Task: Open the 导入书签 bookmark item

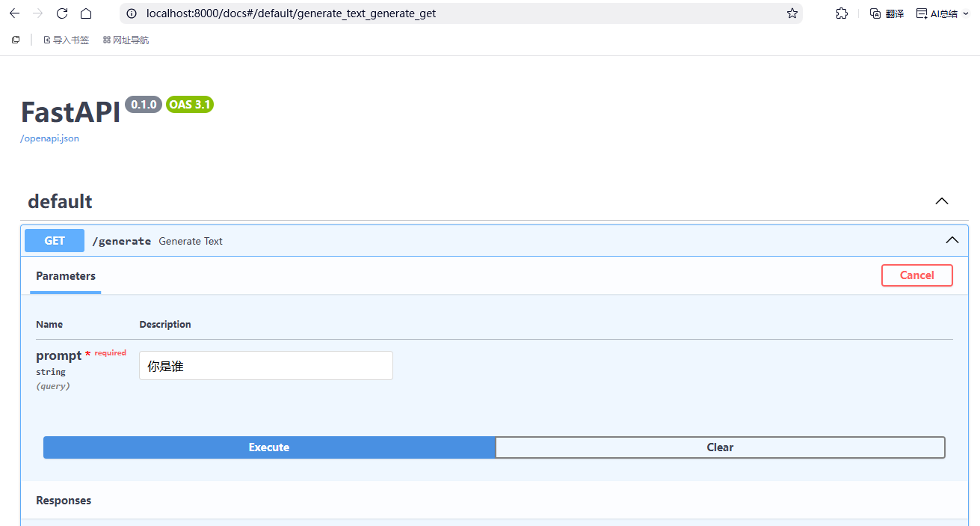Action: (x=66, y=40)
